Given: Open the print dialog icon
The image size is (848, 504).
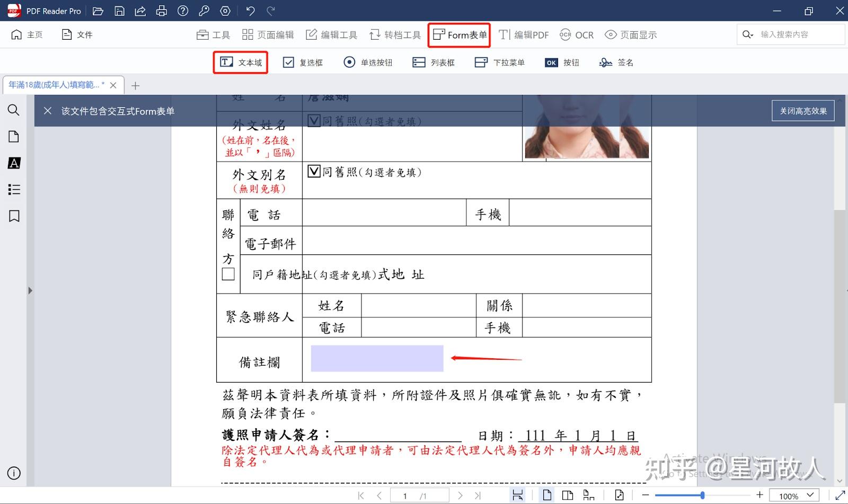Looking at the screenshot, I should (161, 11).
